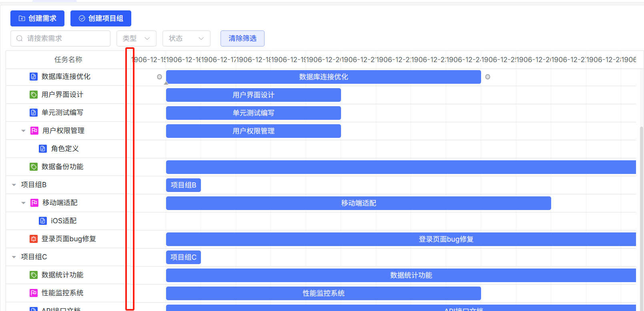Collapse the 项目组B group
This screenshot has width=644, height=311.
point(14,185)
